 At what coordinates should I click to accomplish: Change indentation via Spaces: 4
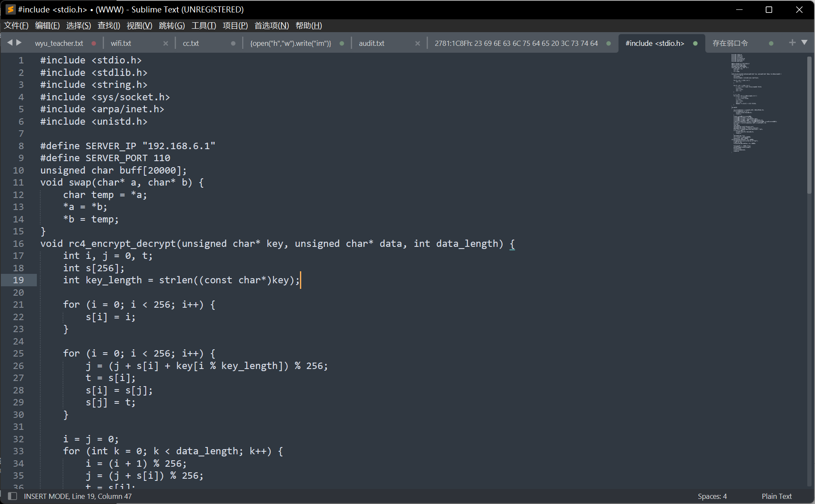(x=712, y=496)
